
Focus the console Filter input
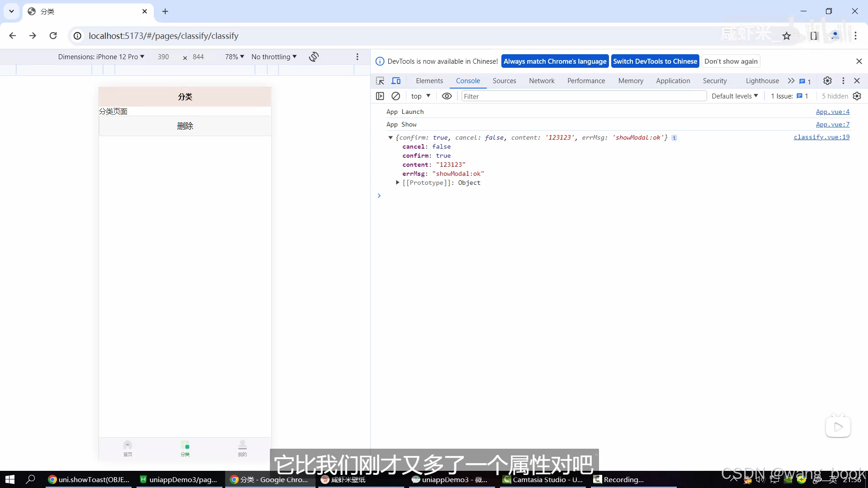(x=584, y=96)
